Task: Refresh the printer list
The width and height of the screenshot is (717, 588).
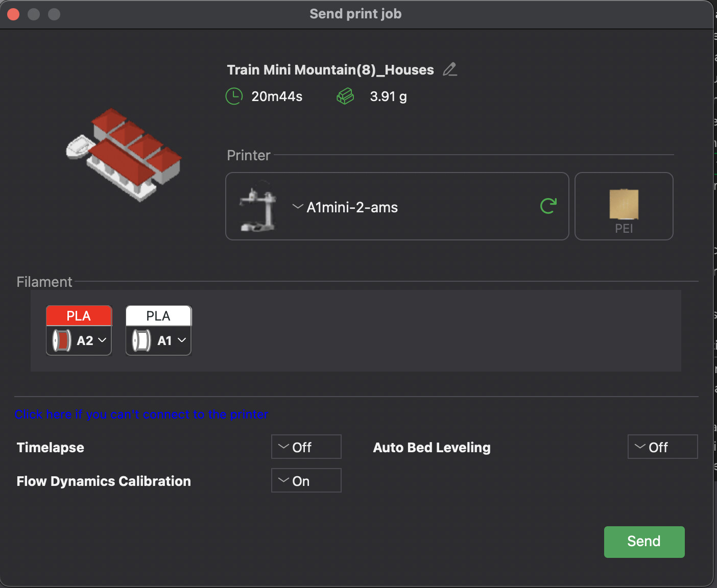Action: click(x=548, y=206)
